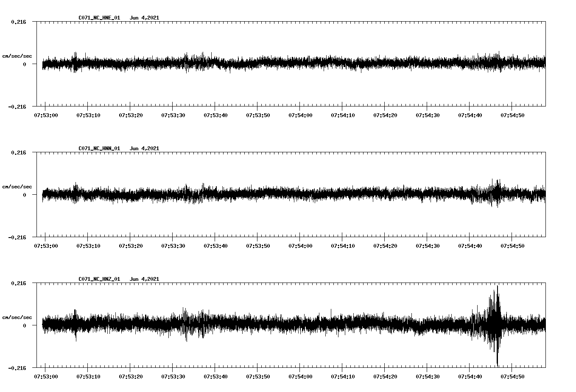Click the HNN waveform burst near 07:54:46
576x392 pixels.
point(495,193)
